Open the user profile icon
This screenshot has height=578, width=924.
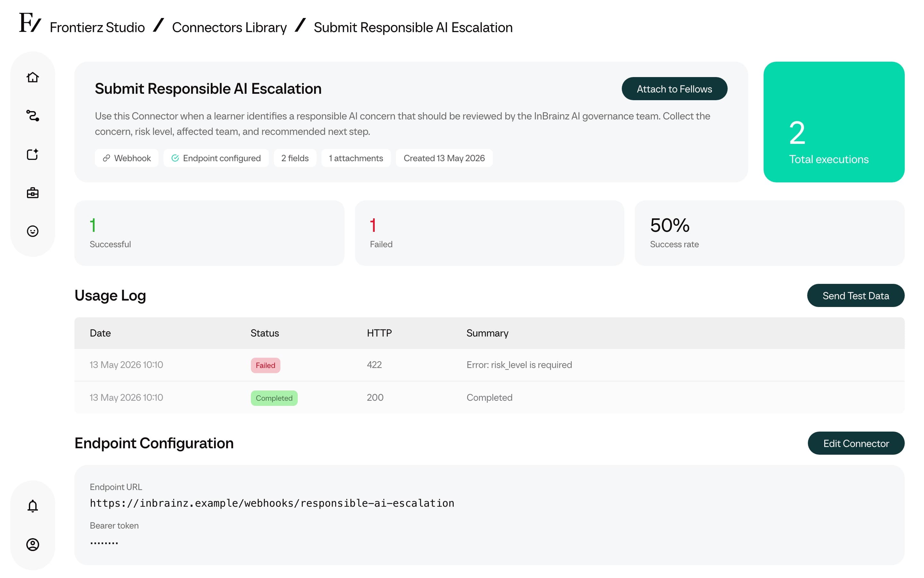pyautogui.click(x=33, y=544)
